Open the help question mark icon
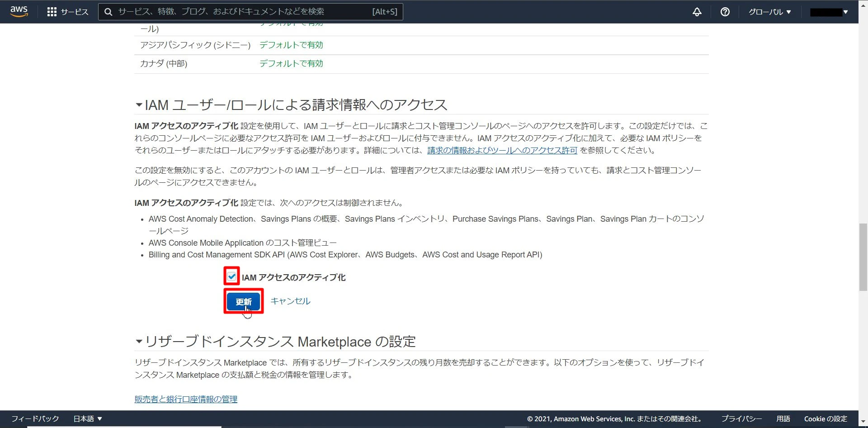The width and height of the screenshot is (868, 428). (725, 12)
